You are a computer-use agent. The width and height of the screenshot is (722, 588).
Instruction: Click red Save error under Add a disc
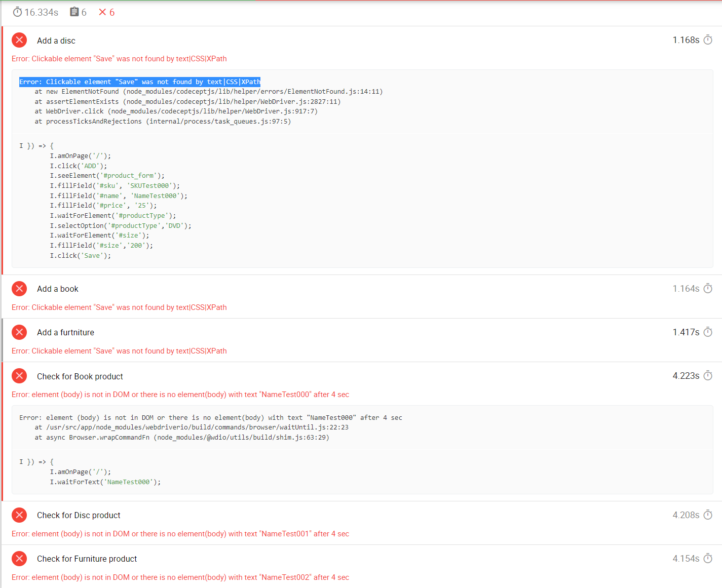[x=119, y=59]
